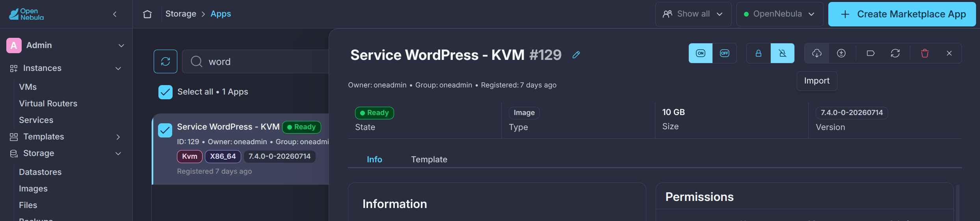
Task: Open Services in the sidebar
Action: click(x=36, y=120)
